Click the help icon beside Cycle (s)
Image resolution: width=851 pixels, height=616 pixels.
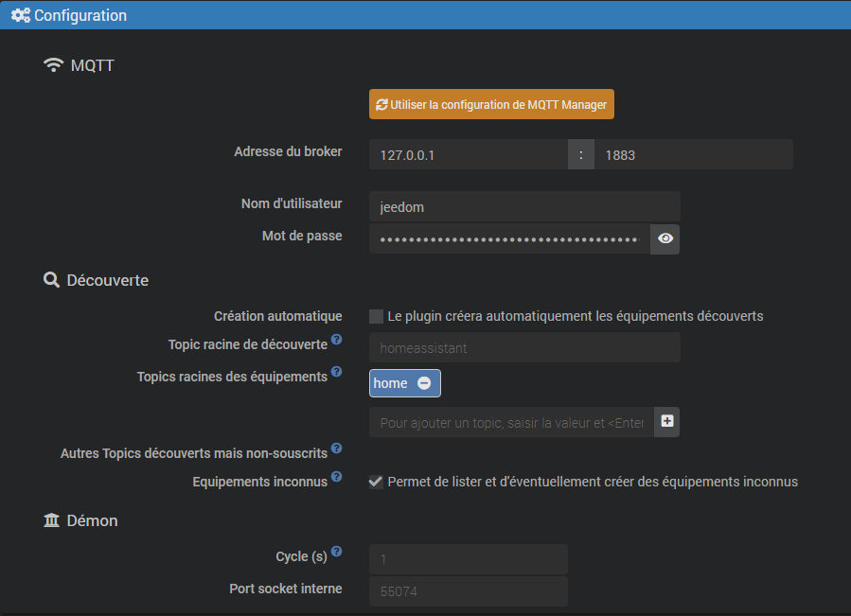[x=337, y=552]
